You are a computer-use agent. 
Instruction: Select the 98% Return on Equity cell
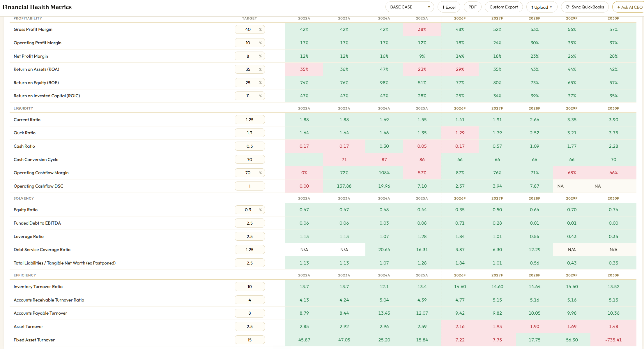[384, 83]
